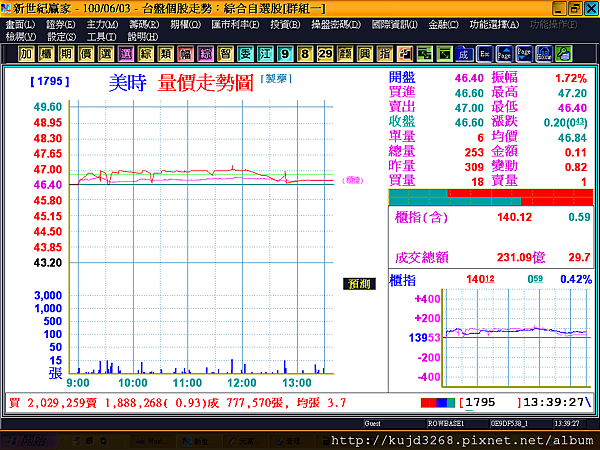Click the 櫃指(含) index value 140.12
The image size is (600, 450).
515,217
